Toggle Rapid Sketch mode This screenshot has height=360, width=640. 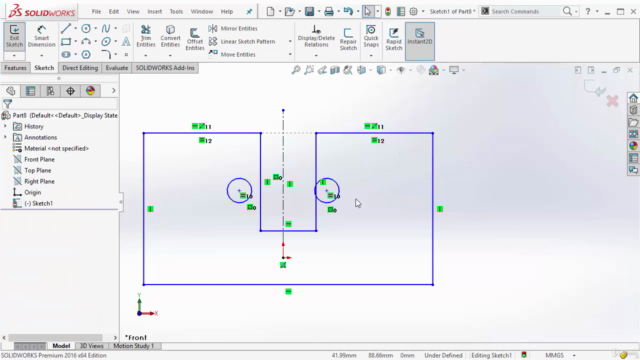[394, 39]
